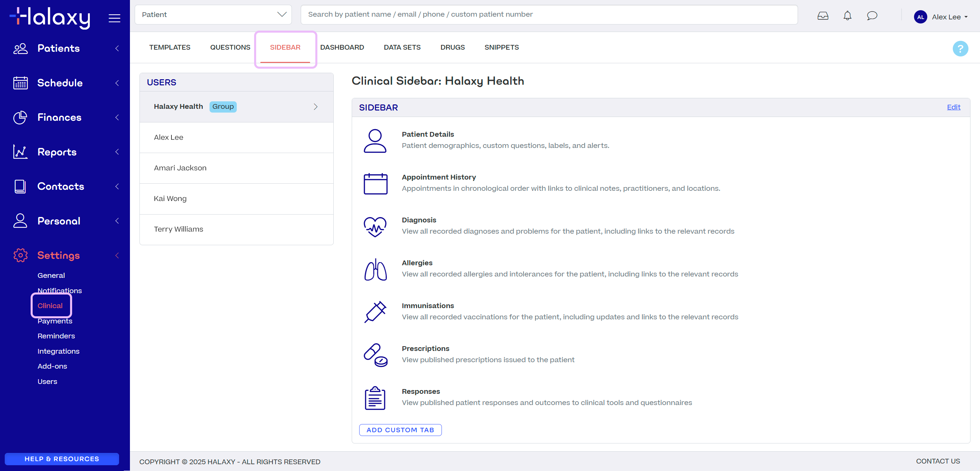Open the chat messages icon
Viewport: 980px width, 471px height.
(x=871, y=16)
